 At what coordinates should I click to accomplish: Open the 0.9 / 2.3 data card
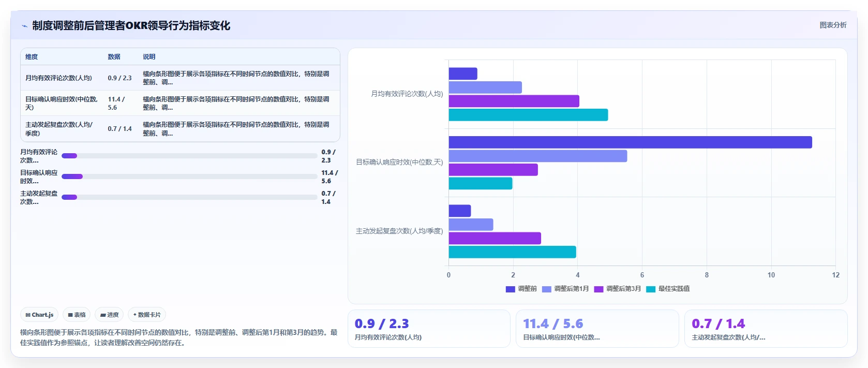tap(429, 329)
